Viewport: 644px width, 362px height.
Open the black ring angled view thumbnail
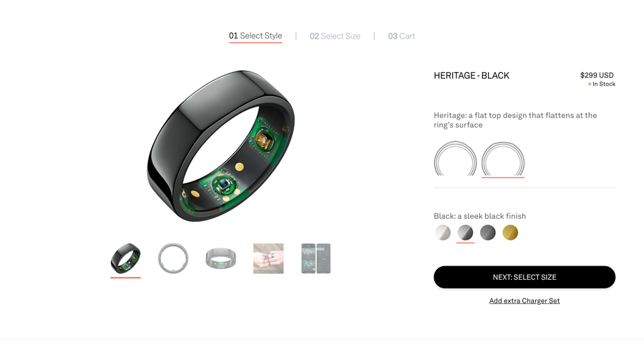[126, 258]
